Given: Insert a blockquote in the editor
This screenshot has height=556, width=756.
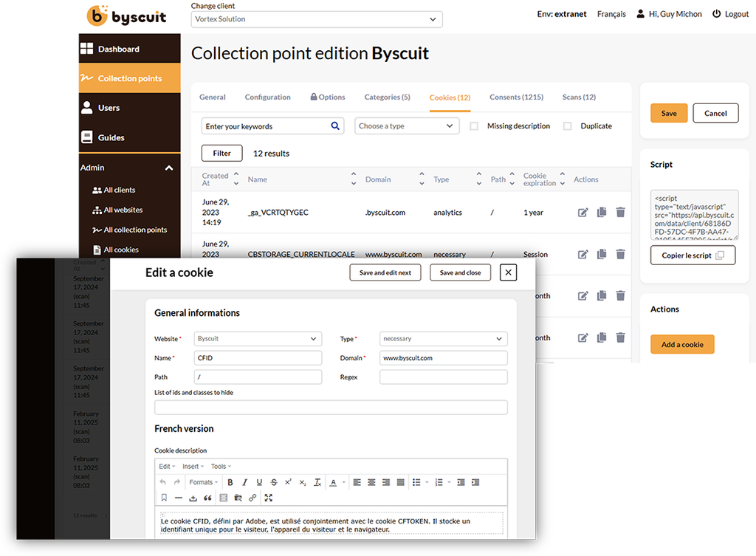Looking at the screenshot, I should point(207,498).
